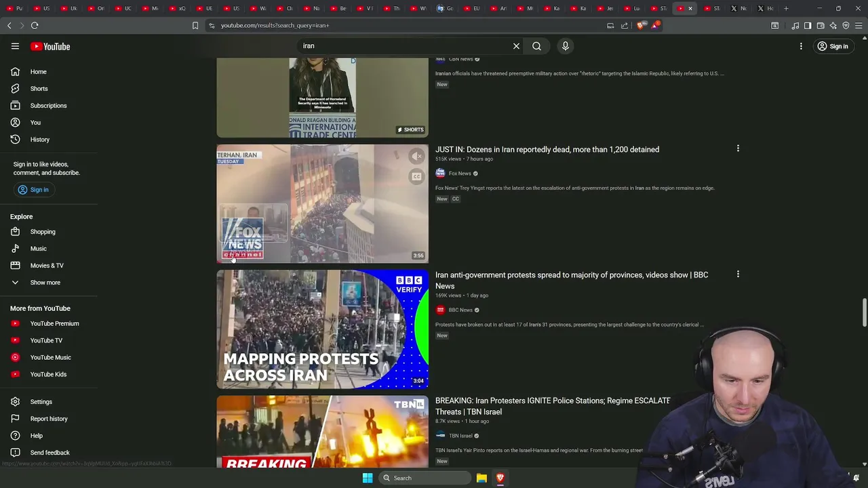Open Subscriptions in the sidebar
Image resolution: width=868 pixels, height=488 pixels.
47,106
